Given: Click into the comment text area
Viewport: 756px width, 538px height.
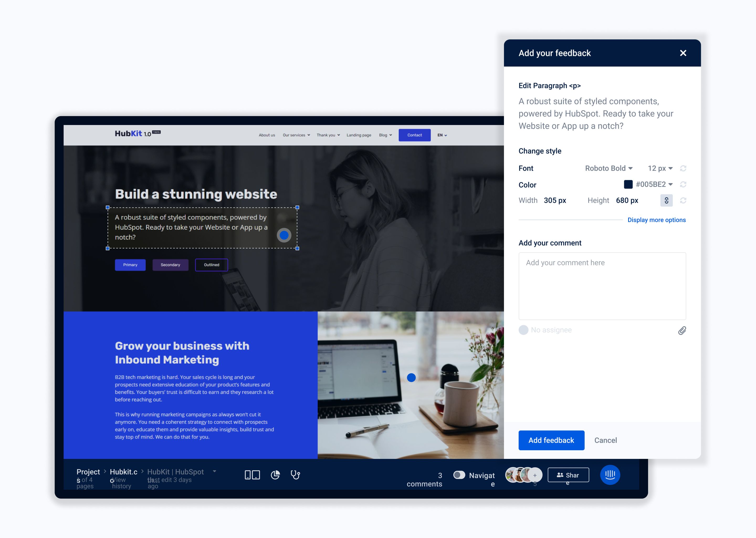Looking at the screenshot, I should 602,286.
